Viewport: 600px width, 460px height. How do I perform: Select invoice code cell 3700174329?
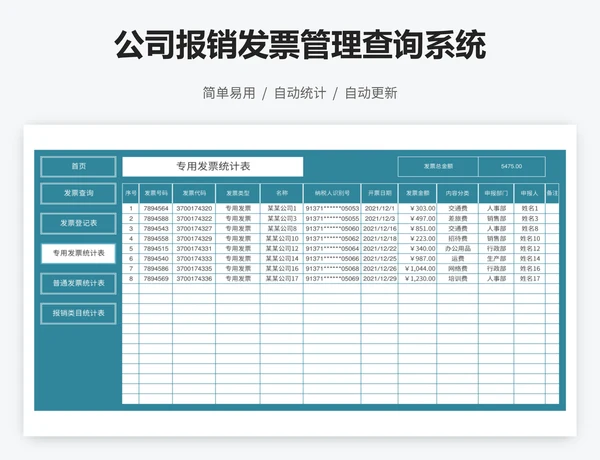coord(194,238)
